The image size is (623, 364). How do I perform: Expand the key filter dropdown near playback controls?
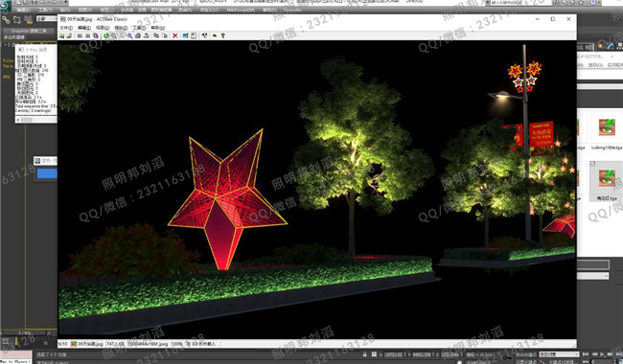point(558,353)
